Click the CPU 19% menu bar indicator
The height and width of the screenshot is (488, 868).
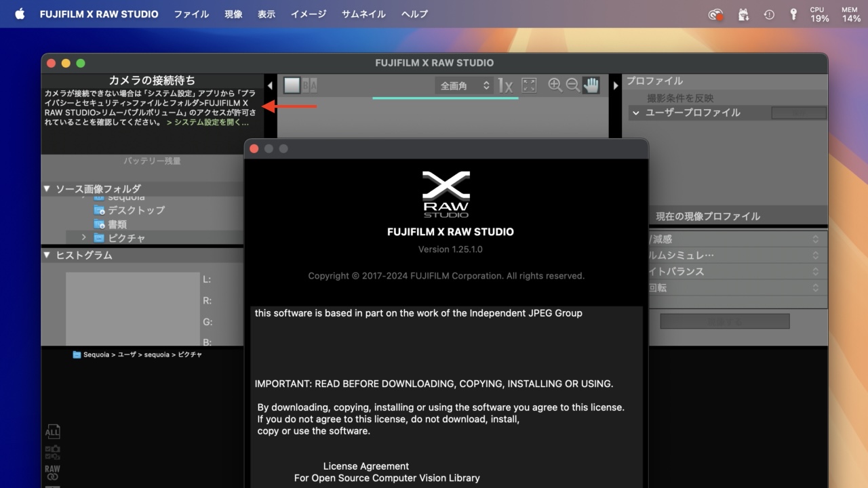point(819,14)
